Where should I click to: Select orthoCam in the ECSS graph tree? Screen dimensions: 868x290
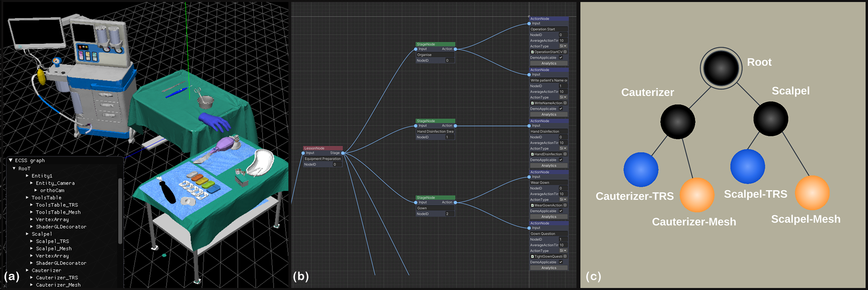click(52, 190)
